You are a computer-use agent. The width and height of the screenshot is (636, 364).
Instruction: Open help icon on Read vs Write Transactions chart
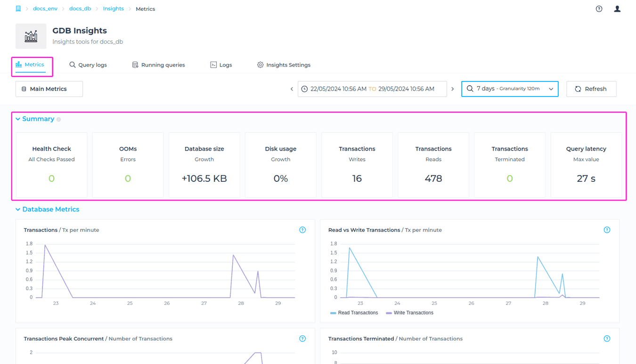607,230
